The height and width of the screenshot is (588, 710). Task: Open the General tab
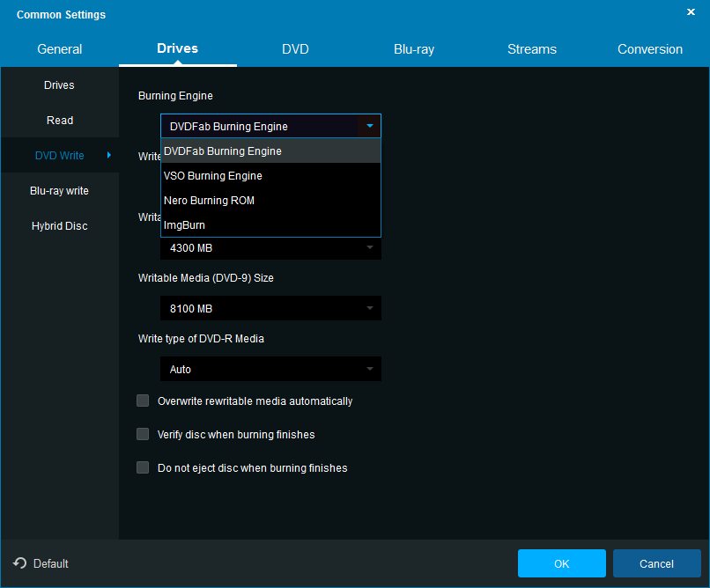[x=59, y=48]
